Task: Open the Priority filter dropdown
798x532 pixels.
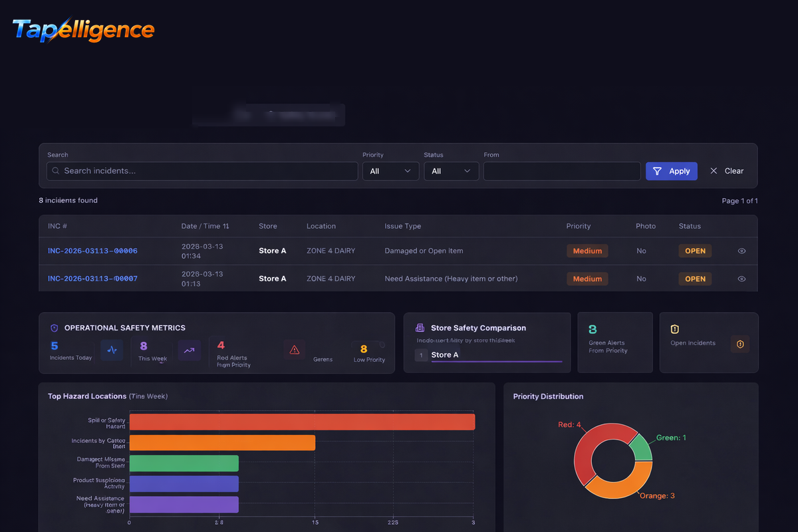Action: tap(390, 171)
